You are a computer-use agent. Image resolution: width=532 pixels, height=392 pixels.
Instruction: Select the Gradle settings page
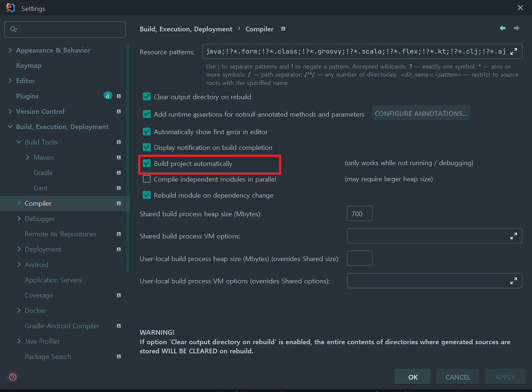43,173
